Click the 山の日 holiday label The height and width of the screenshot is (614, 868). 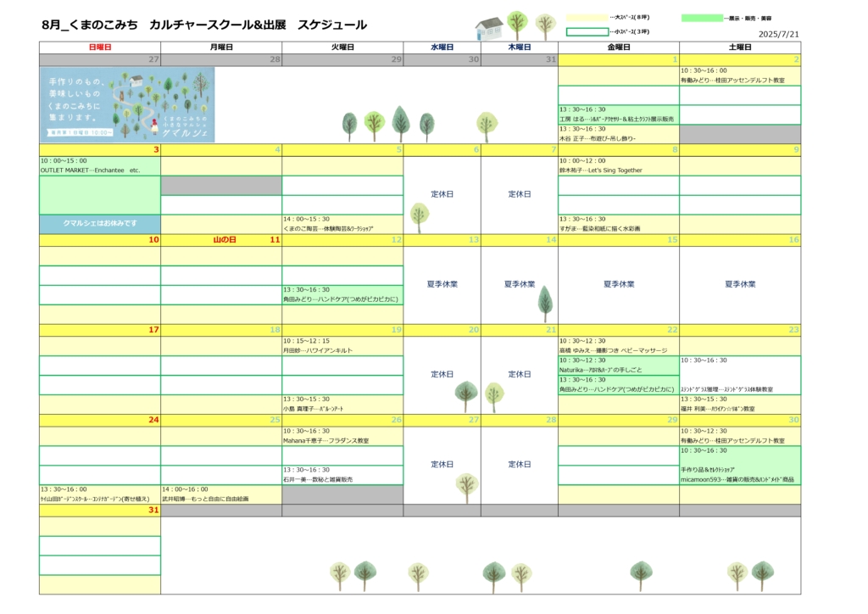225,240
